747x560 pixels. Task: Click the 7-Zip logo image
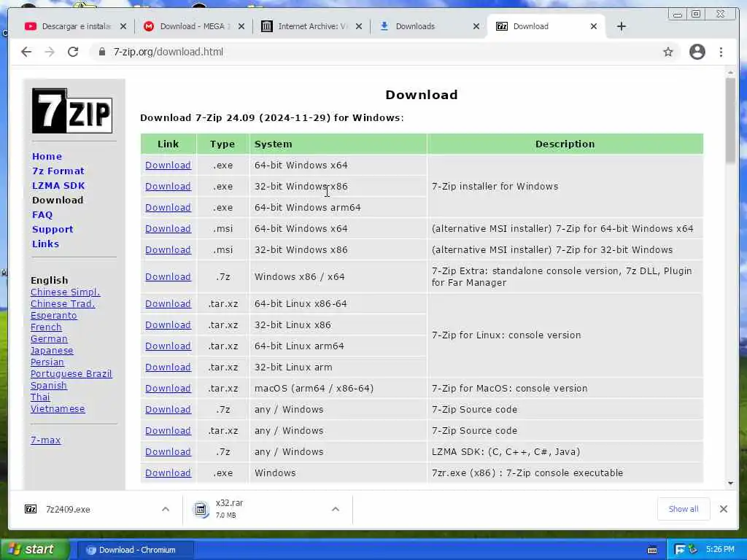(72, 111)
